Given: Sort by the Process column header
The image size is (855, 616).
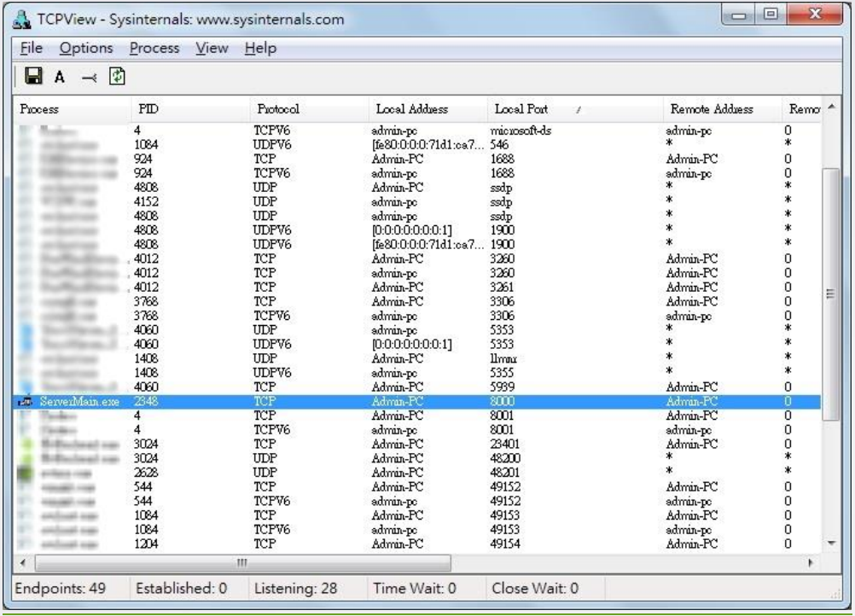Looking at the screenshot, I should click(x=72, y=109).
